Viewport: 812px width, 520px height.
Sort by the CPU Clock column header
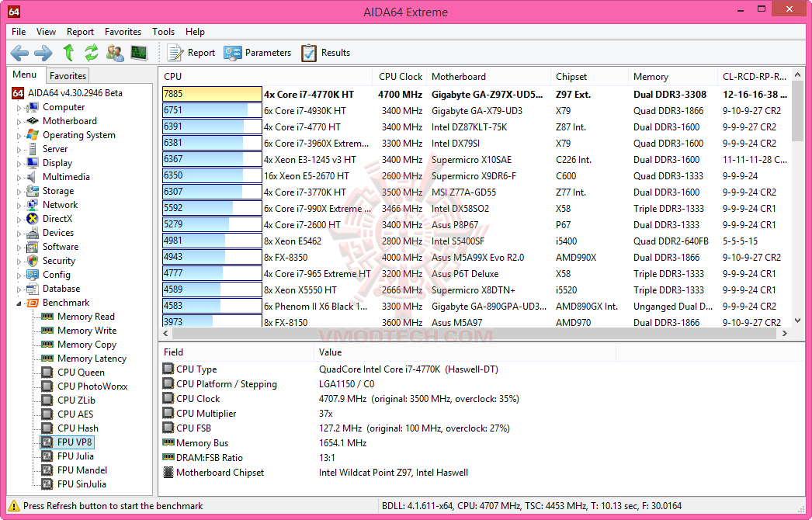(x=399, y=77)
